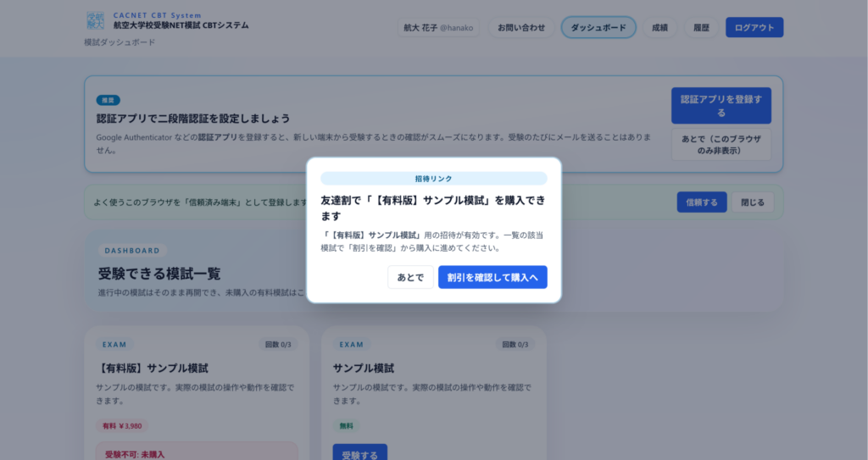Click the 航空大学校受験NET模試 CBTシステム site title
This screenshot has width=868, height=460.
181,25
